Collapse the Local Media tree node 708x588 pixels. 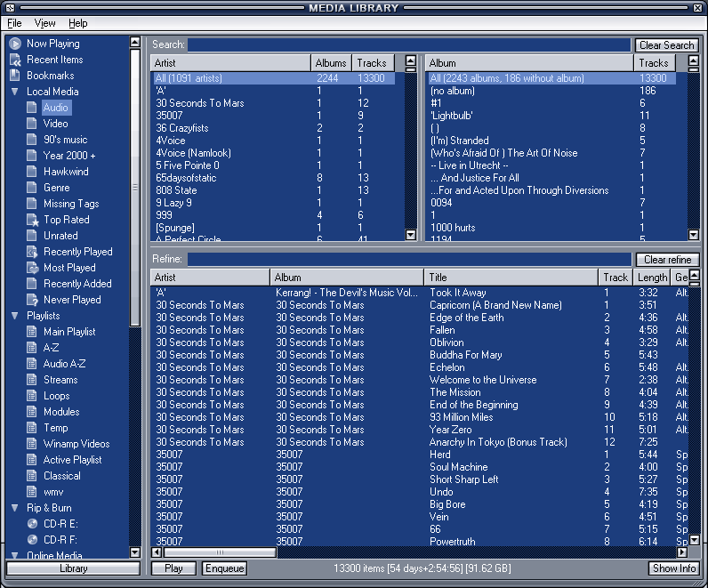tap(15, 92)
